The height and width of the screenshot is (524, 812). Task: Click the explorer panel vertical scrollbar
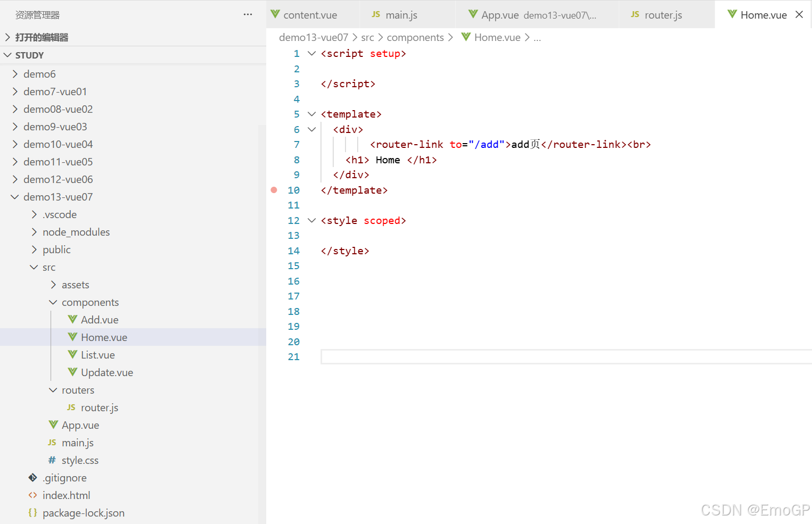pyautogui.click(x=262, y=325)
